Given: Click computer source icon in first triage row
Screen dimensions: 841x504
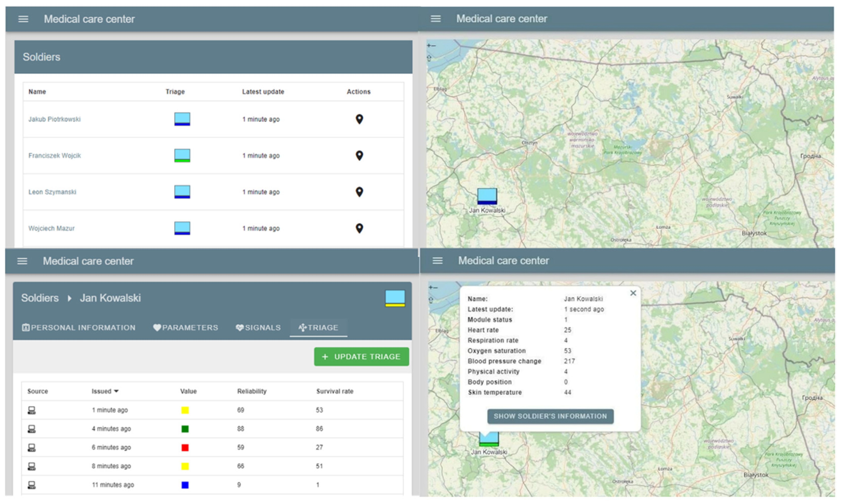Looking at the screenshot, I should 32,410.
